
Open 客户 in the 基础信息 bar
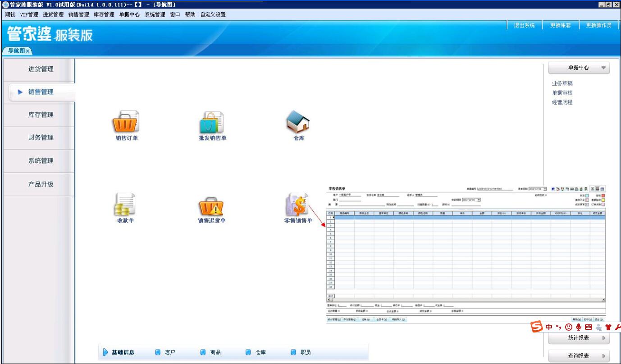[x=165, y=352]
